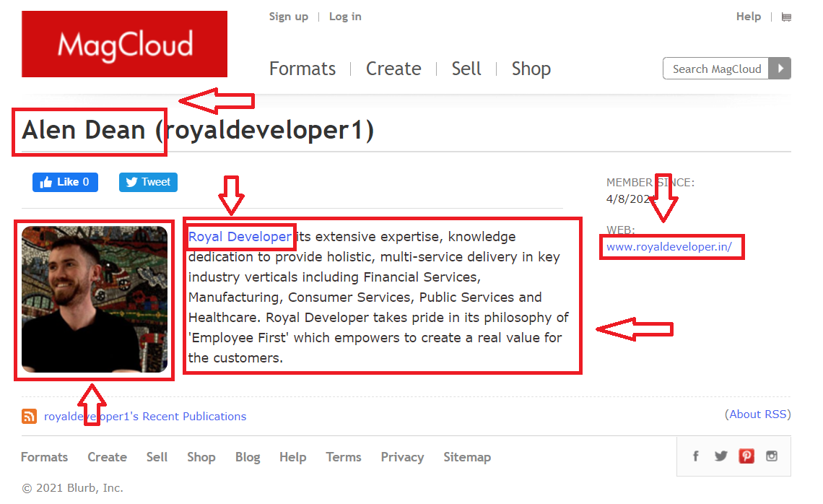
Task: Open the Formats menu in header
Action: click(302, 69)
